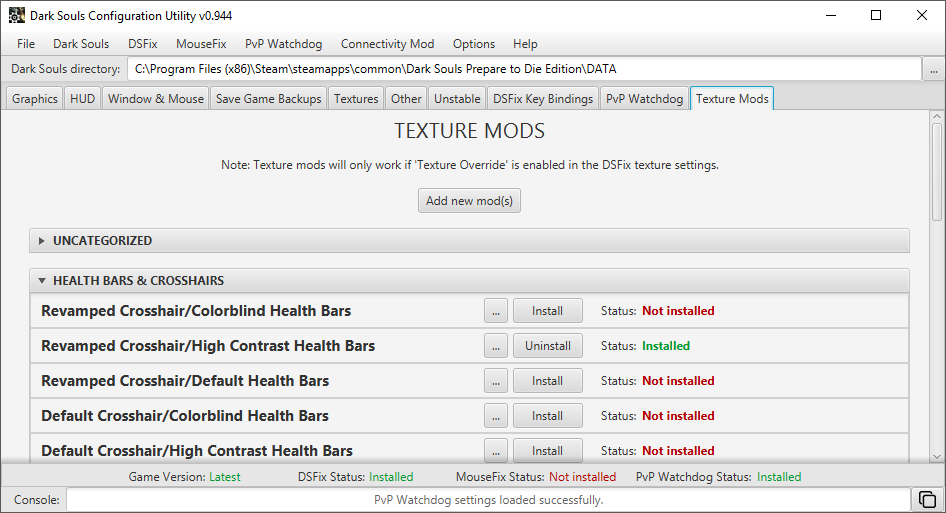946x513 pixels.
Task: Click the vertical scrollbar thumb
Action: click(x=936, y=172)
